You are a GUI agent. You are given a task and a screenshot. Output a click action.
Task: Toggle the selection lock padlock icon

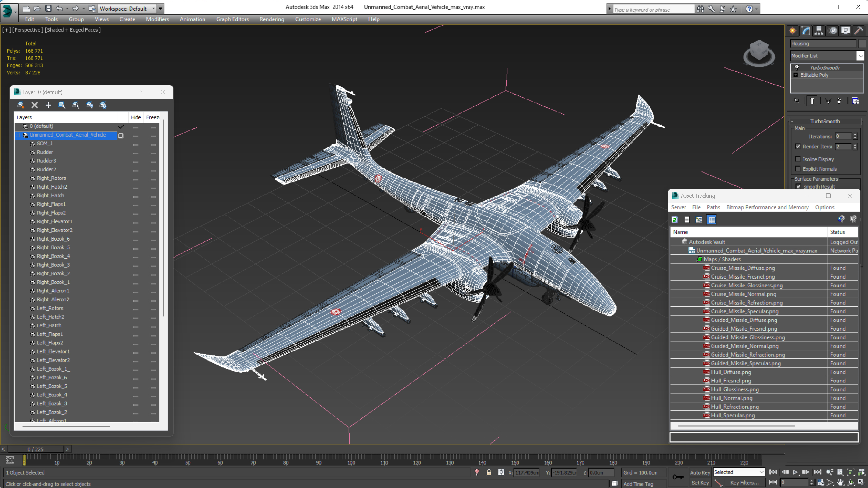[489, 472]
